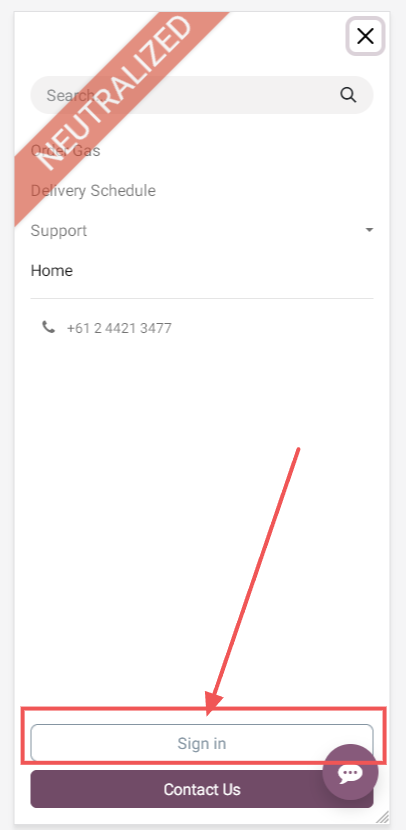The width and height of the screenshot is (406, 830).
Task: Click the resize grip in the corner
Action: coord(382,816)
